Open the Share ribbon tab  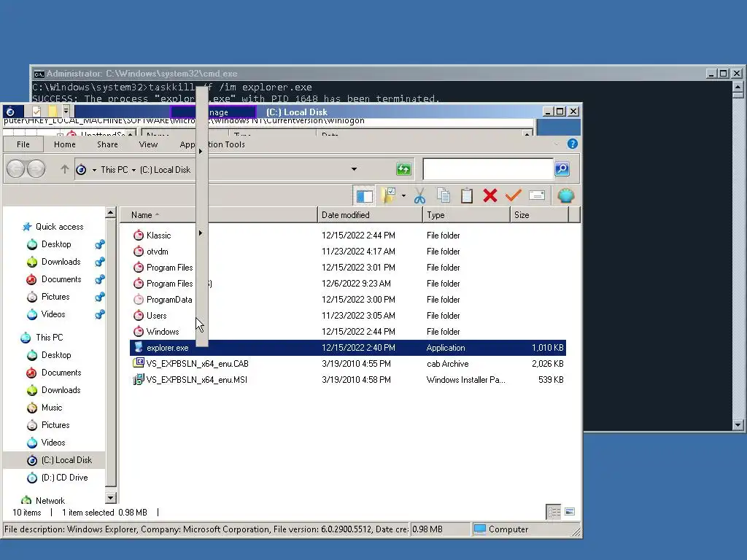pyautogui.click(x=107, y=144)
